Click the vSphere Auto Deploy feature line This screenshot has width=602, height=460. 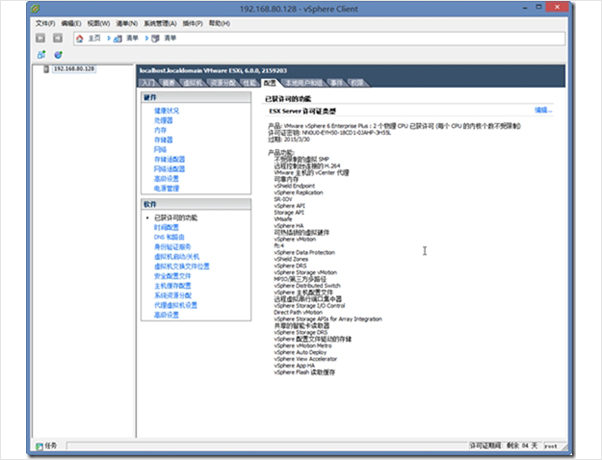[x=300, y=352]
